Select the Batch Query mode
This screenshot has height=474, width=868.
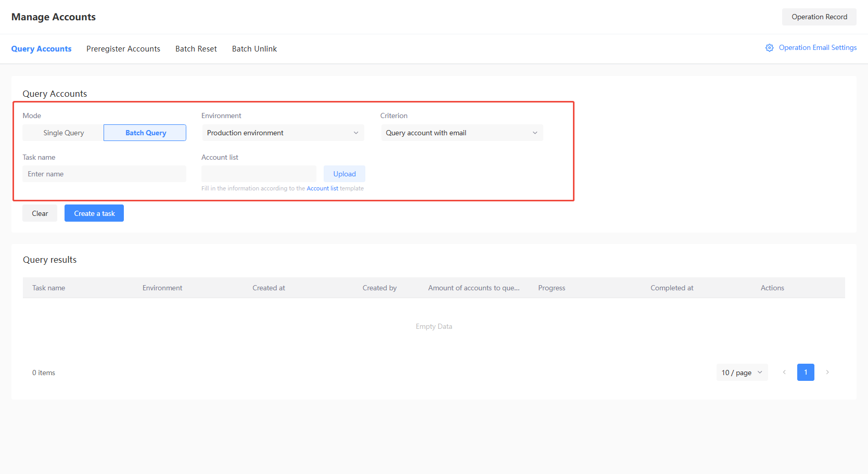click(x=145, y=133)
